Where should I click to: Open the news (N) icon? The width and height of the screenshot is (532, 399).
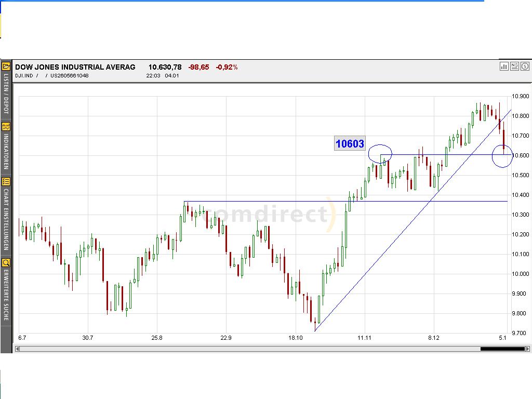tap(514, 66)
